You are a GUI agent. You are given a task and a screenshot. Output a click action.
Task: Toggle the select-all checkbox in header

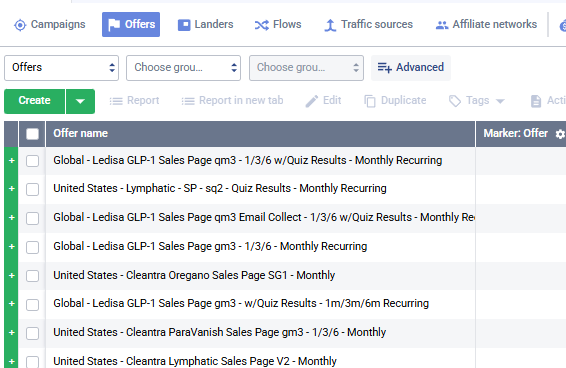tap(32, 134)
